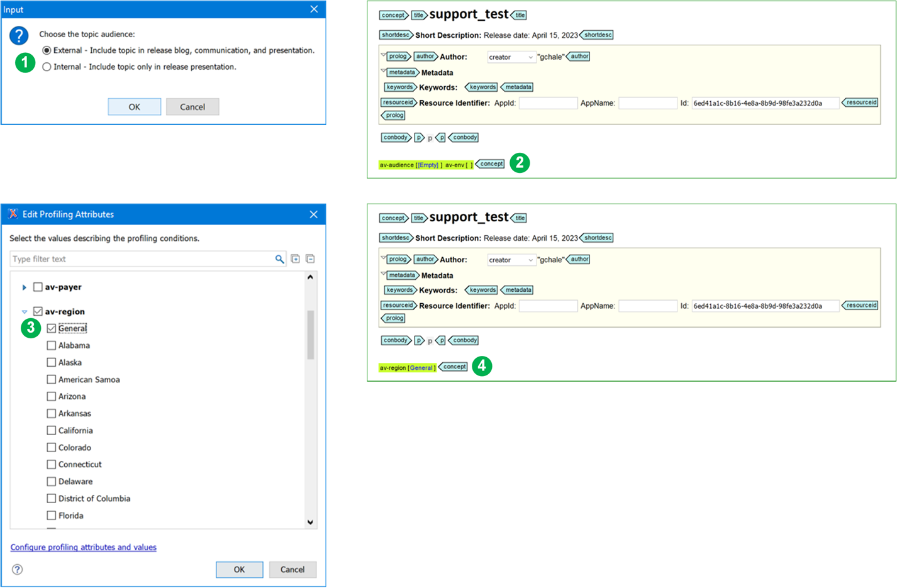Click the opening shortdesc tag in the av-audience editor panel
This screenshot has width=897, height=588.
396,35
